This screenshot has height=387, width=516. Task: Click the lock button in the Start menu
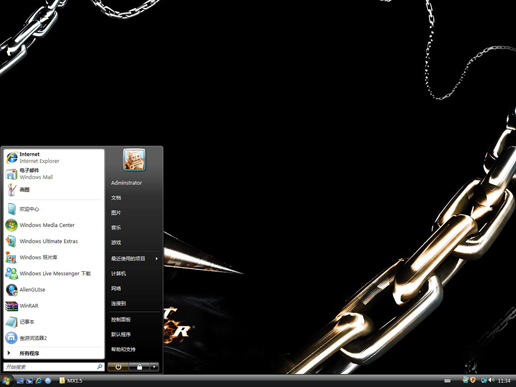point(139,367)
